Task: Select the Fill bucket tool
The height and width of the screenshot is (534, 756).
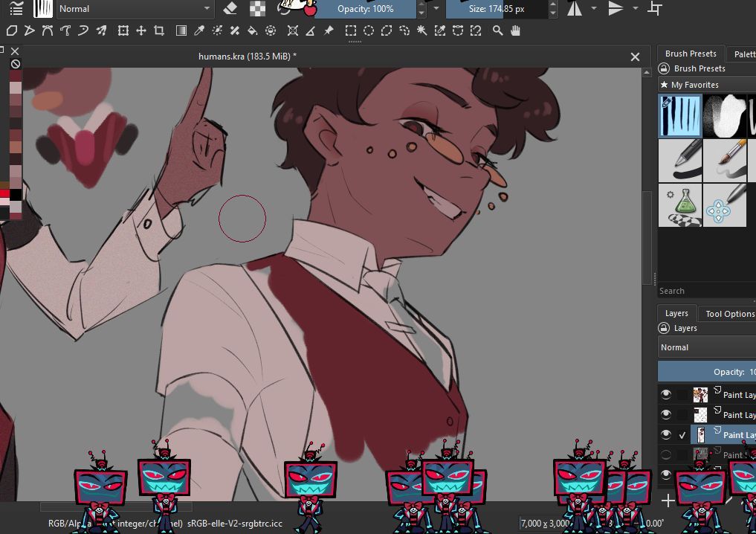Action: point(253,31)
